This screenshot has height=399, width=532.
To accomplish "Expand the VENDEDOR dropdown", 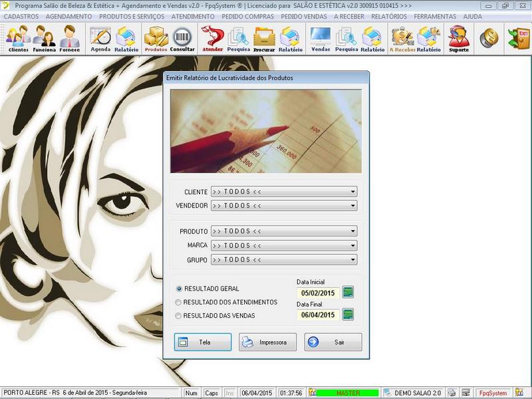I will coord(353,205).
